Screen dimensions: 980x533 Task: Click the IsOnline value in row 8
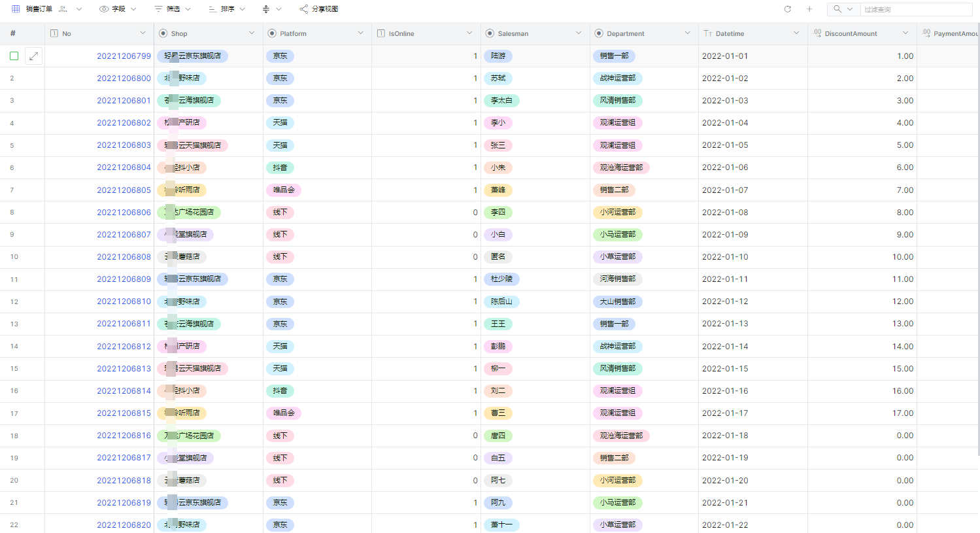coord(475,213)
